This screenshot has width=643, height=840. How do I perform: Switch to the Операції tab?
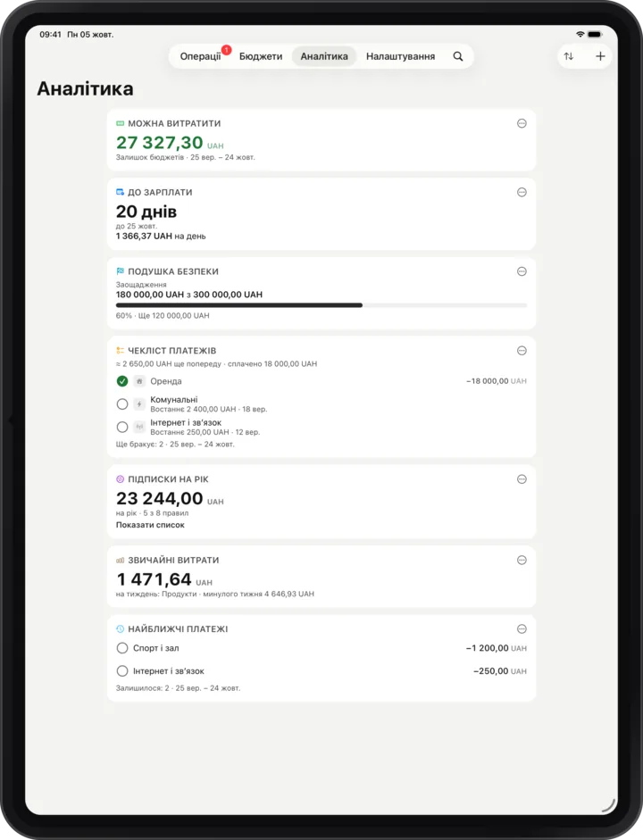[x=200, y=56]
